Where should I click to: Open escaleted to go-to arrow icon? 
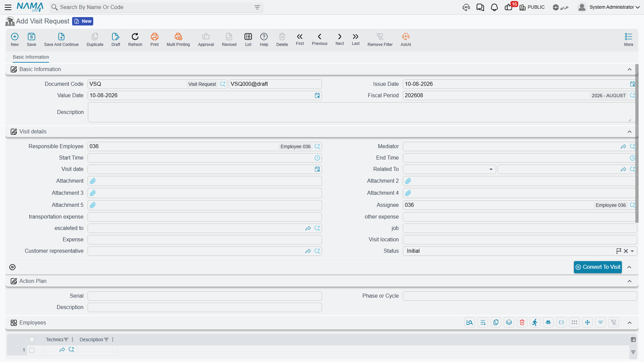coord(308,228)
